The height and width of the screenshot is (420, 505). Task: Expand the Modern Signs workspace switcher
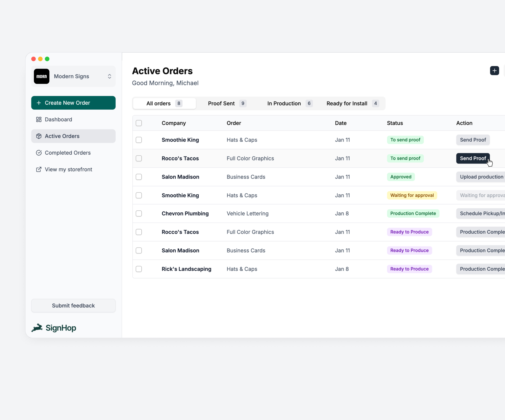click(x=109, y=76)
